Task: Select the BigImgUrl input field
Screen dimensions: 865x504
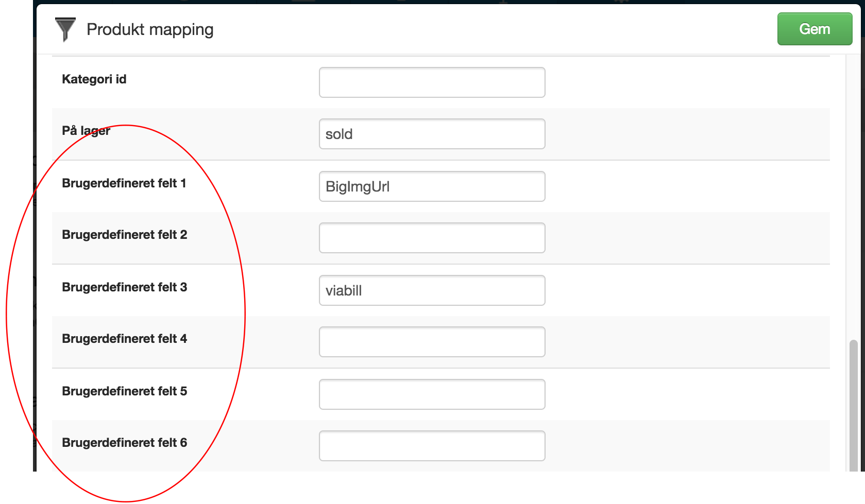Action: (x=432, y=186)
